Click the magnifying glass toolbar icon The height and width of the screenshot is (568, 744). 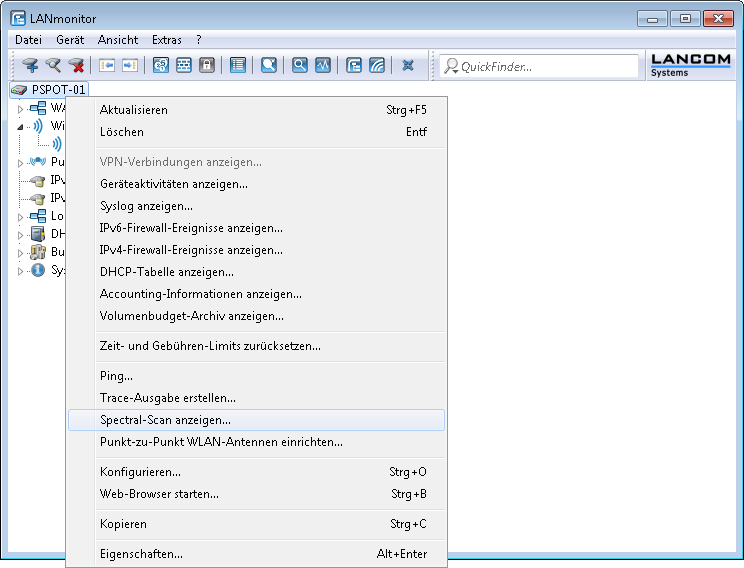coord(300,66)
